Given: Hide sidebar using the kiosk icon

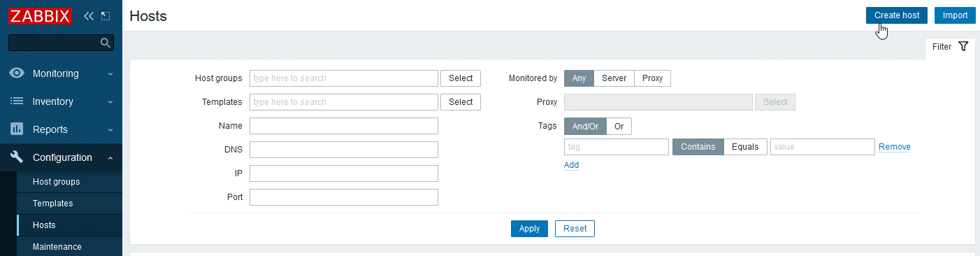Looking at the screenshot, I should (x=106, y=15).
